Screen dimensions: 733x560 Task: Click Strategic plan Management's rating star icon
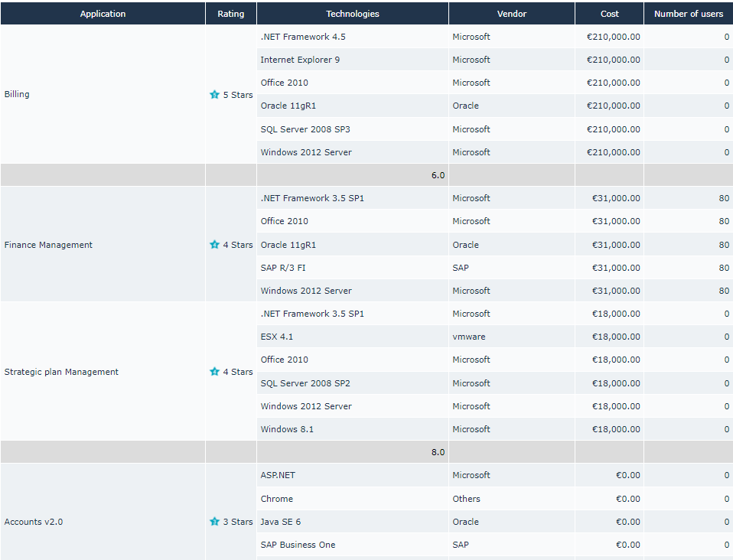tap(214, 372)
